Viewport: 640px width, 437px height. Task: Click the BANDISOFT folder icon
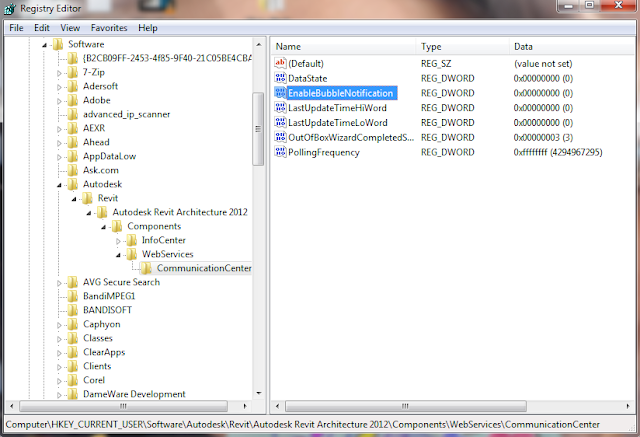click(x=73, y=310)
